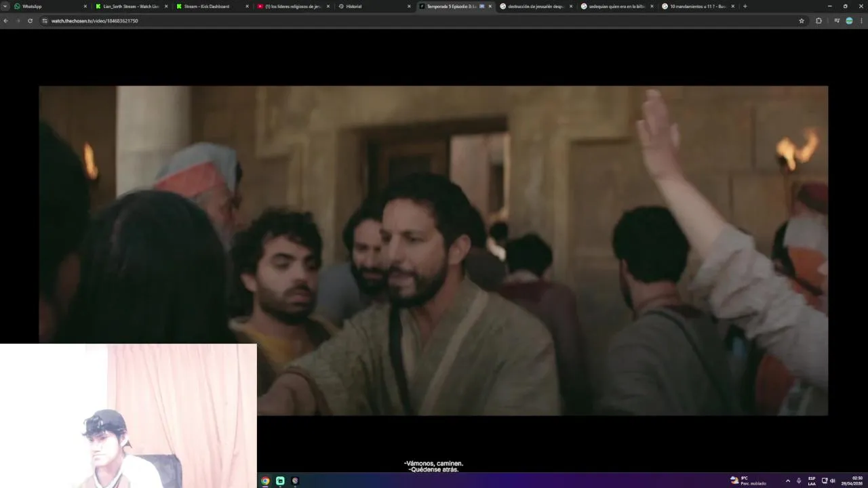The height and width of the screenshot is (488, 868).
Task: Bookmark this page with the star
Action: click(802, 21)
